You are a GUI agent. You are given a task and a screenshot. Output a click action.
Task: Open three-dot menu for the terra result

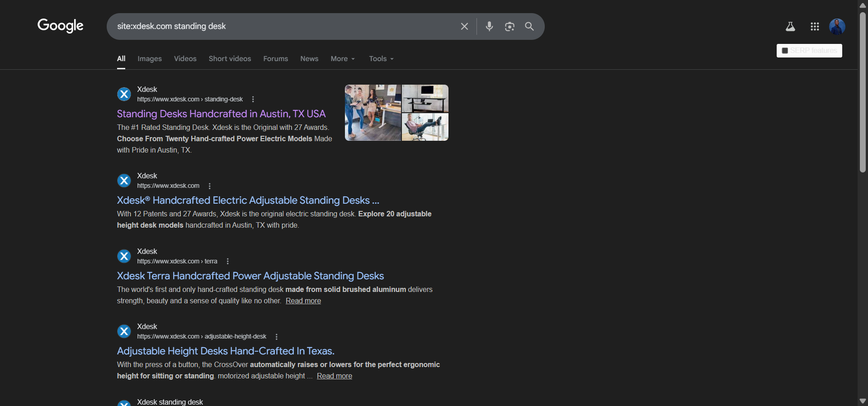tap(227, 262)
